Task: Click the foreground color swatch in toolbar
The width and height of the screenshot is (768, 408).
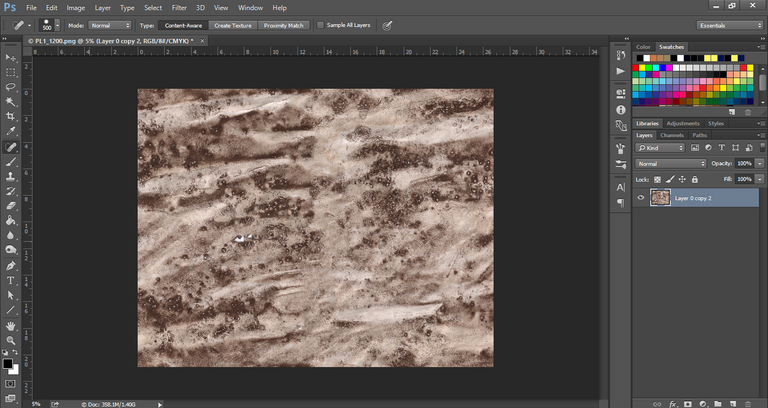Action: (8, 361)
